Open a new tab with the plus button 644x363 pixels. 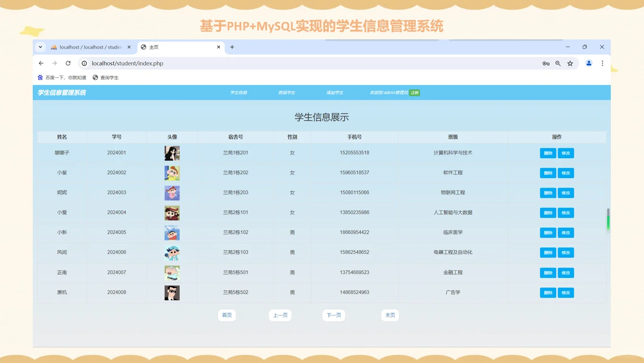(x=232, y=47)
